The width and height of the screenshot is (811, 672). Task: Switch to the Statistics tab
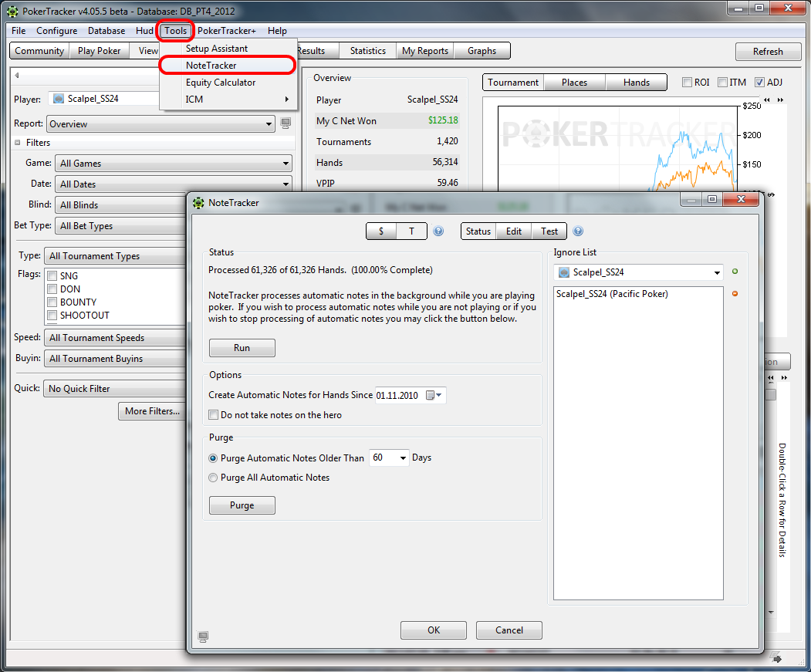pos(368,51)
